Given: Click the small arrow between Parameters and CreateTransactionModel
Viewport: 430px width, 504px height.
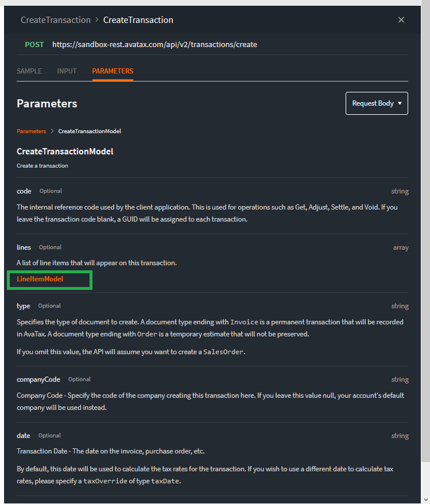Looking at the screenshot, I should coord(52,131).
